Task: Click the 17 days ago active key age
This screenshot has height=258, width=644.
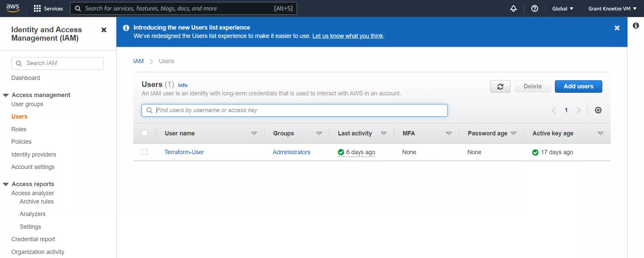Action: (557, 152)
